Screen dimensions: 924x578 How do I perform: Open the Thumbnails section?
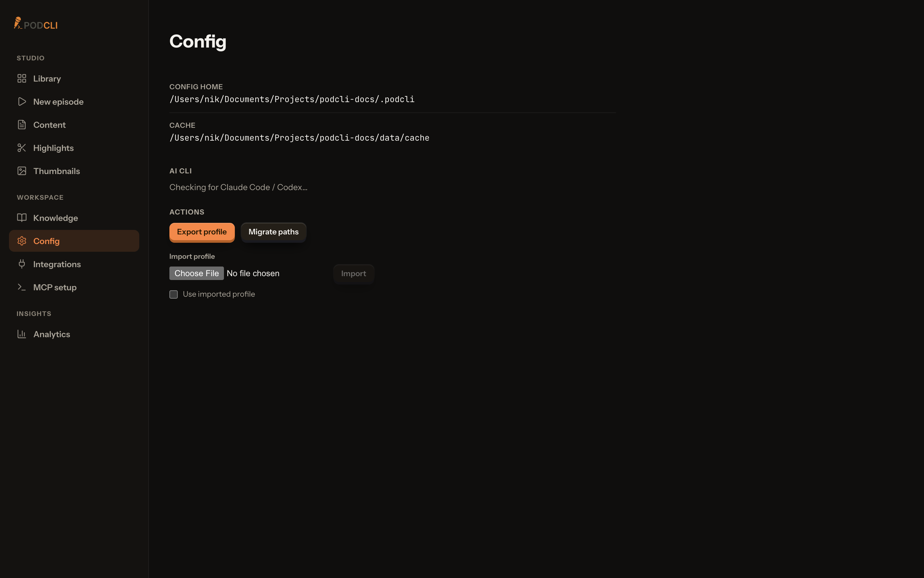pyautogui.click(x=74, y=171)
